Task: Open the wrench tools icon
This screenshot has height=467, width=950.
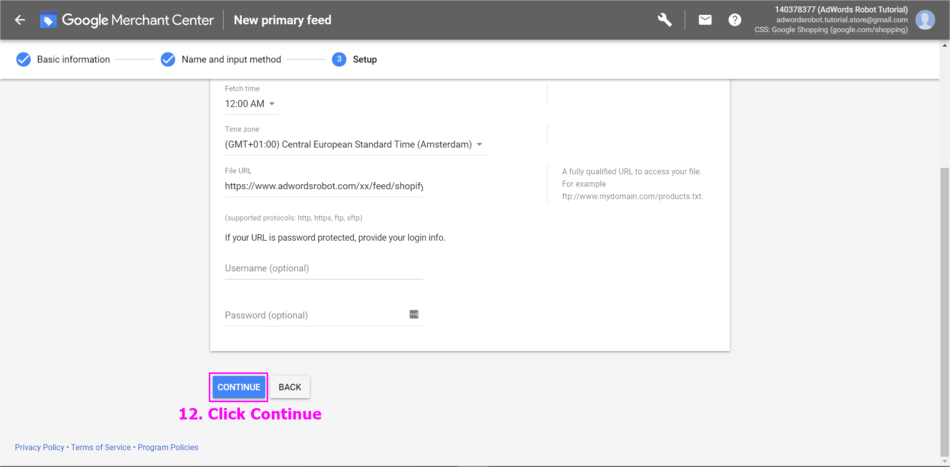Action: tap(665, 20)
